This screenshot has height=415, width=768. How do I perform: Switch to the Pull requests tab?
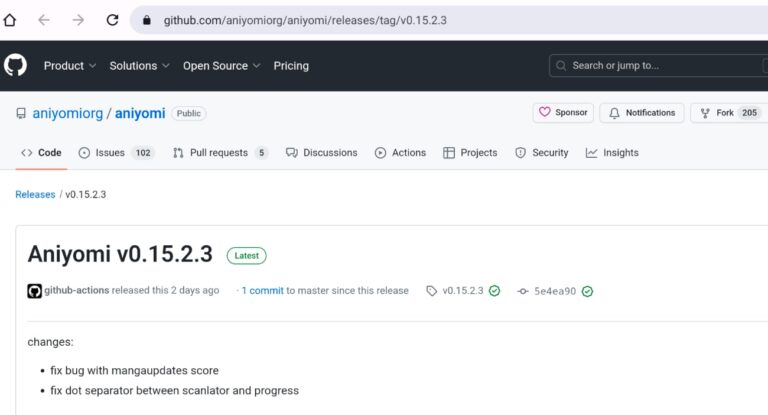coord(220,153)
